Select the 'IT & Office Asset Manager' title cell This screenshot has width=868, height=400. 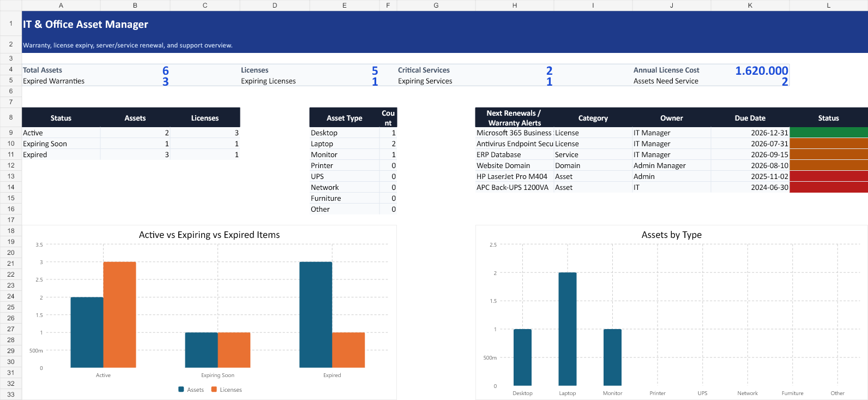tap(85, 24)
